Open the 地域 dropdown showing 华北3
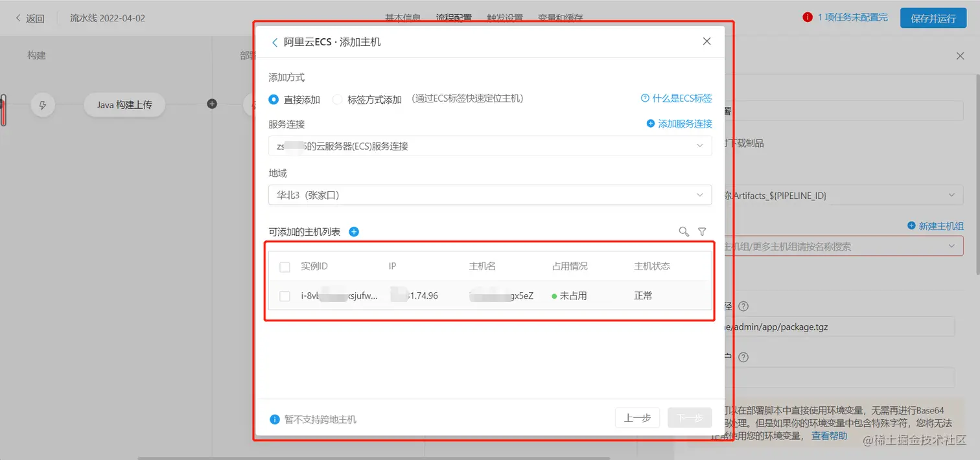The height and width of the screenshot is (460, 980). pos(490,195)
